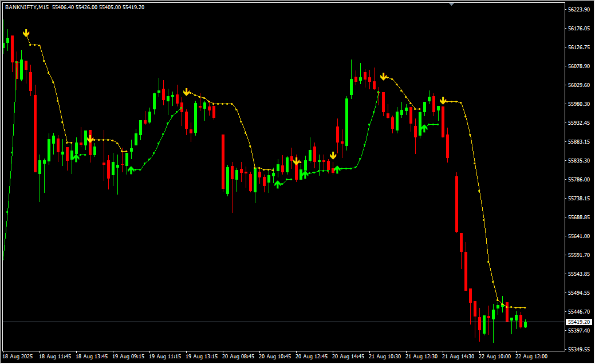Viewport: 595px width, 364px height.
Task: Select yellow down arrow near 21 Aug 14:30
Action: (x=443, y=101)
